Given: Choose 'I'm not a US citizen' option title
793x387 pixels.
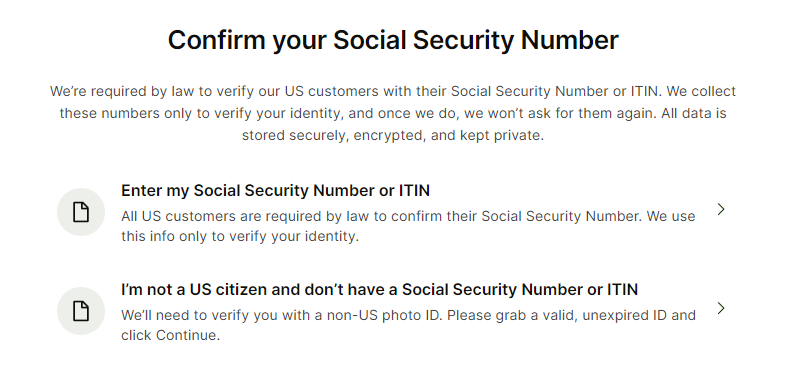Looking at the screenshot, I should click(379, 289).
